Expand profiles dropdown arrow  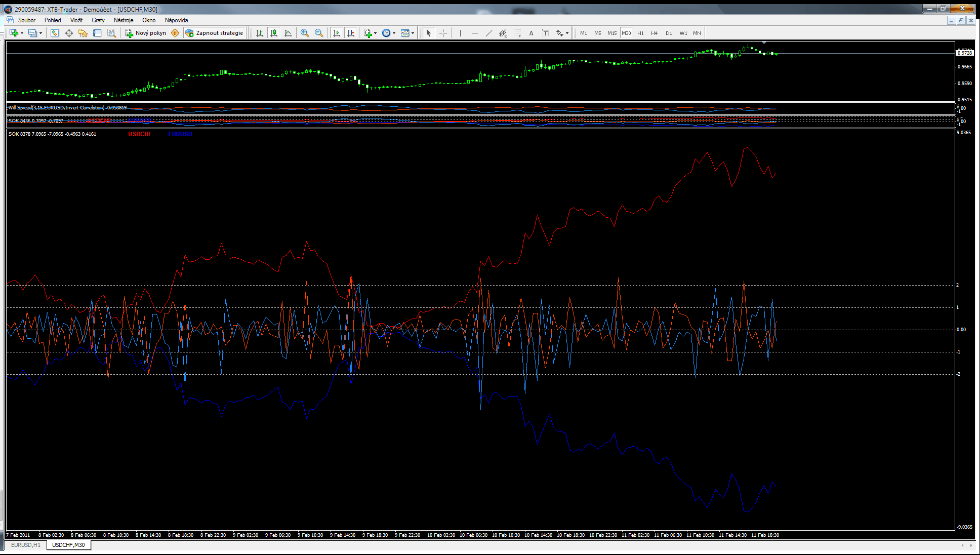click(40, 33)
